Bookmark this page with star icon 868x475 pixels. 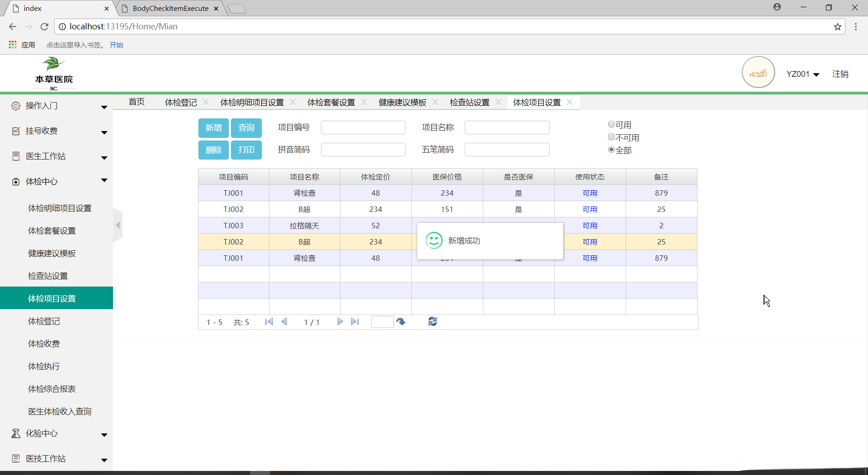point(838,27)
